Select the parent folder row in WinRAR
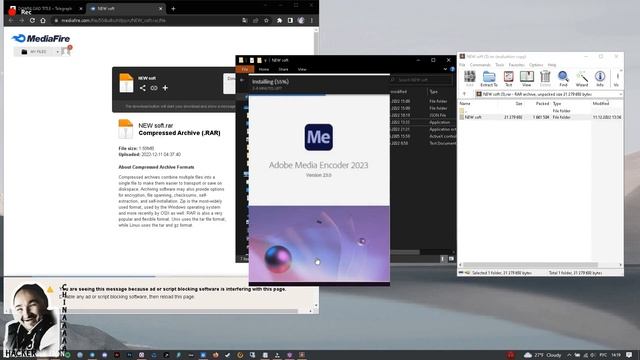Screen dimensions: 640x360 (540, 111)
